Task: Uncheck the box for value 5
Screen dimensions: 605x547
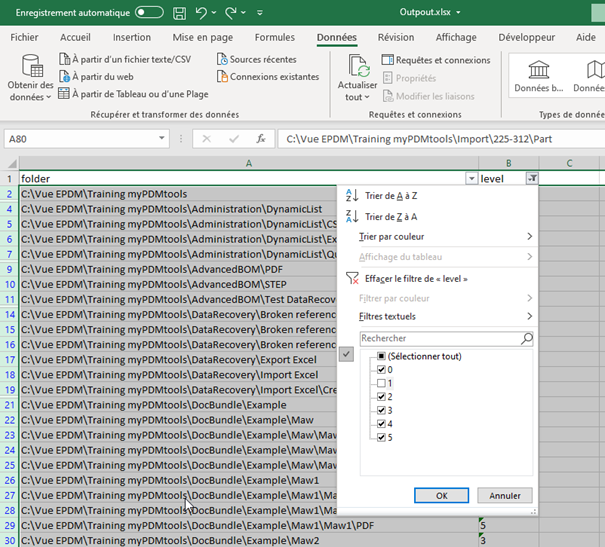Action: point(382,436)
